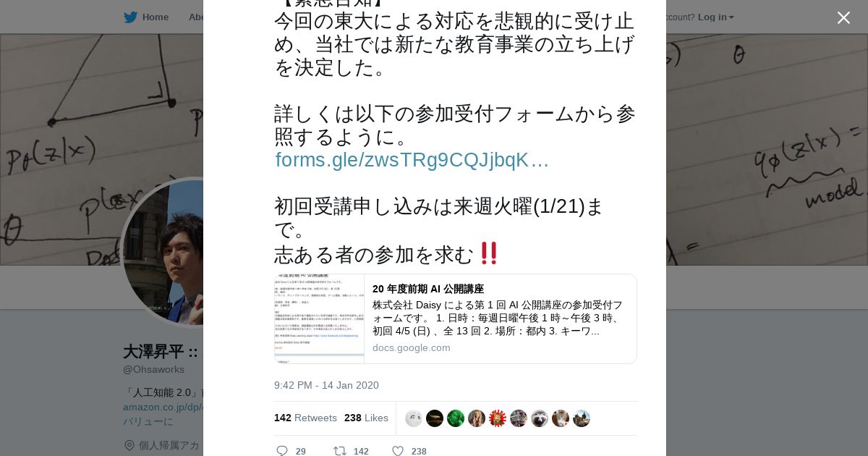Click the tweet timestamp 14 Jan 2020
Screen dimensions: 868x456
coord(326,385)
